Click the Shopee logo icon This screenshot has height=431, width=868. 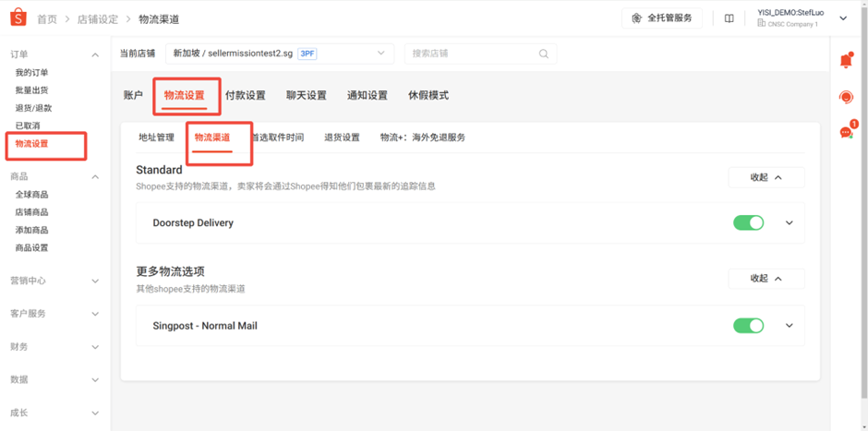pyautogui.click(x=18, y=18)
